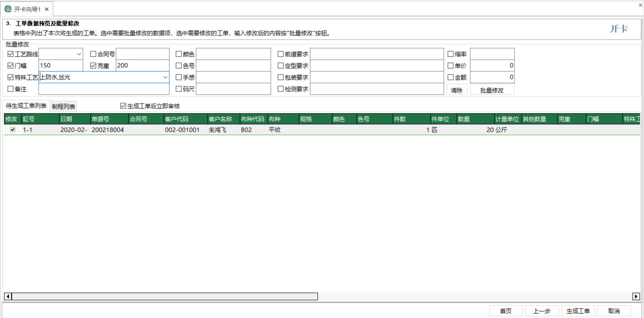Select the 待生成工单列表 tab
The height and width of the screenshot is (318, 644).
tap(26, 106)
